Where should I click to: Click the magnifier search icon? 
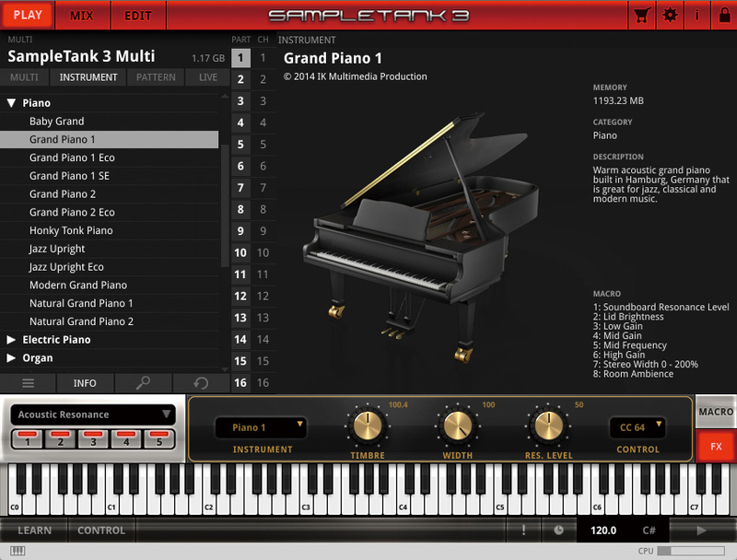pyautogui.click(x=143, y=383)
